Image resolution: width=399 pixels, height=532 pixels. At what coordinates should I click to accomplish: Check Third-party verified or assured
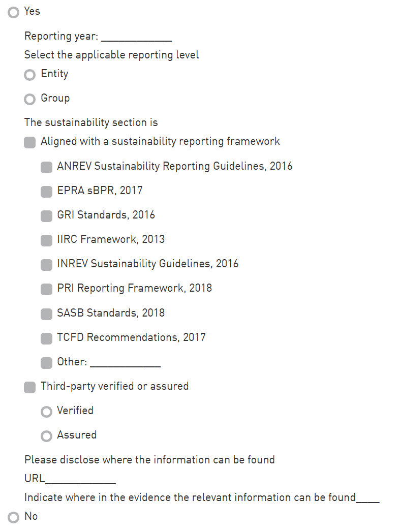click(x=30, y=387)
